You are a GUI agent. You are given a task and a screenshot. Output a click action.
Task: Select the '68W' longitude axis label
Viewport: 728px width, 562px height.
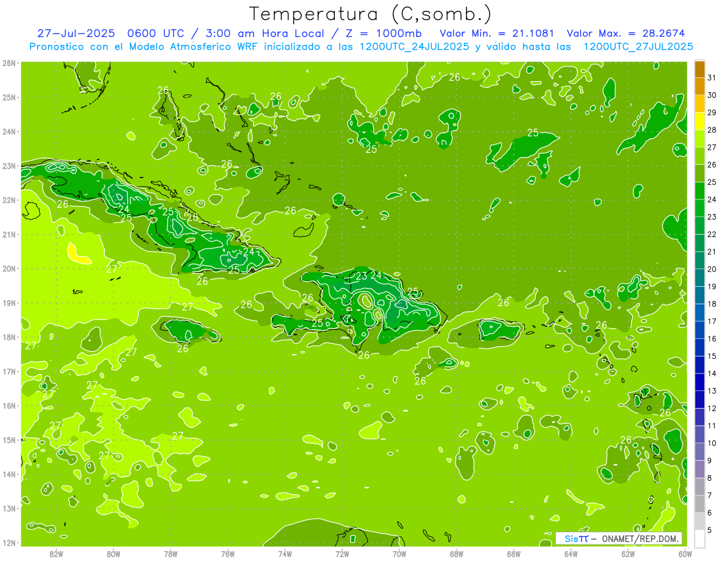(457, 554)
